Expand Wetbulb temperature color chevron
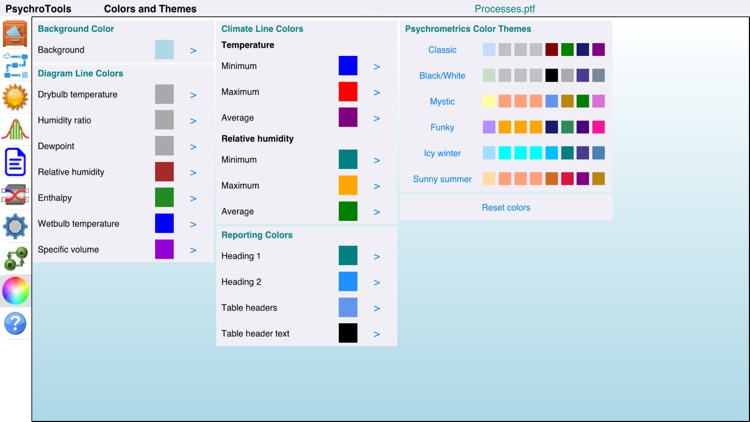The width and height of the screenshot is (750, 422). (x=193, y=224)
